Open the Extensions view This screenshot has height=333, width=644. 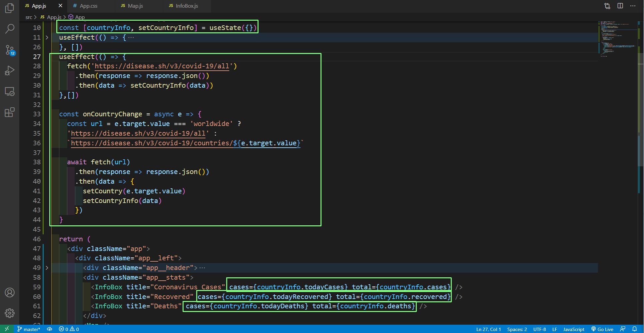point(10,112)
